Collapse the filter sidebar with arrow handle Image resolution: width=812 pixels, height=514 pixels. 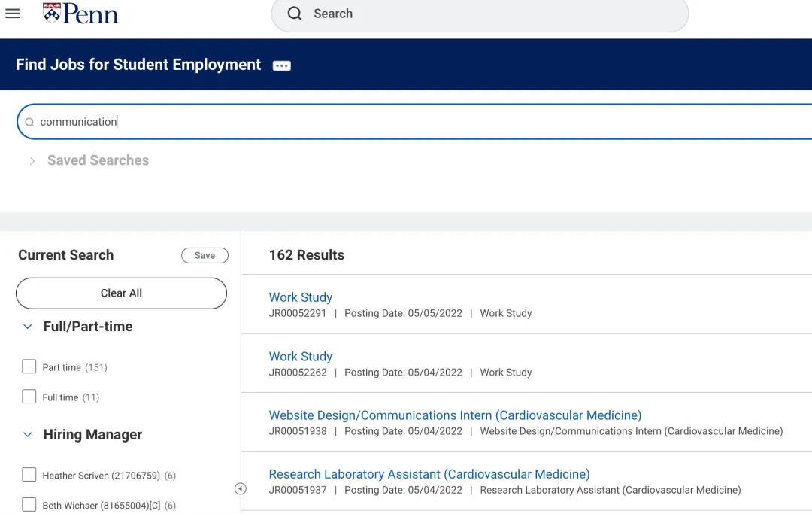point(240,489)
